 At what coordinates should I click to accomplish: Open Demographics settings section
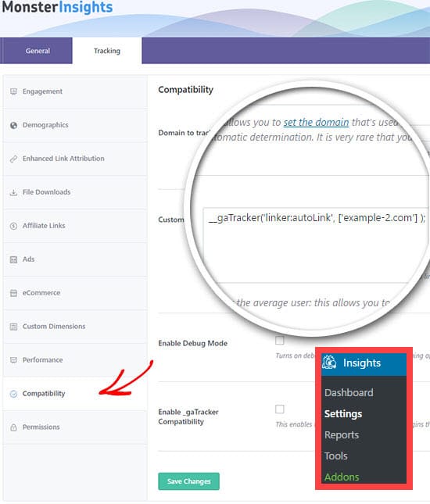point(75,125)
